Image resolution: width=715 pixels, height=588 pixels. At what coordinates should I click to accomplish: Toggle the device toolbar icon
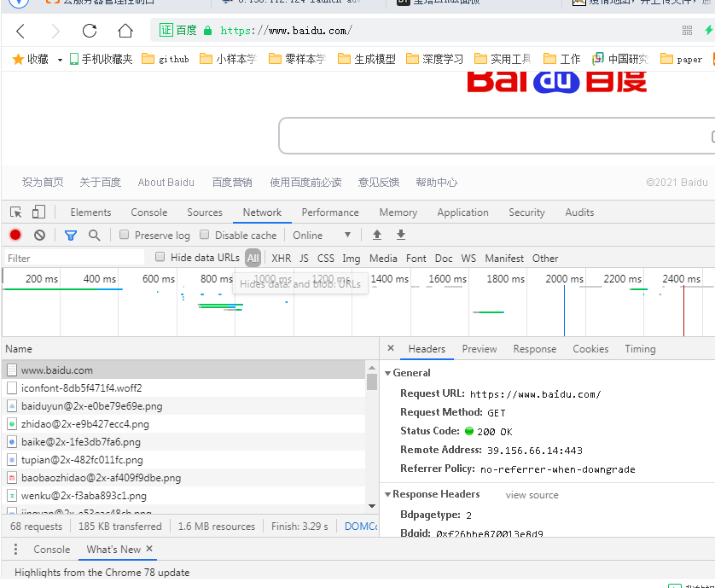[x=38, y=212]
